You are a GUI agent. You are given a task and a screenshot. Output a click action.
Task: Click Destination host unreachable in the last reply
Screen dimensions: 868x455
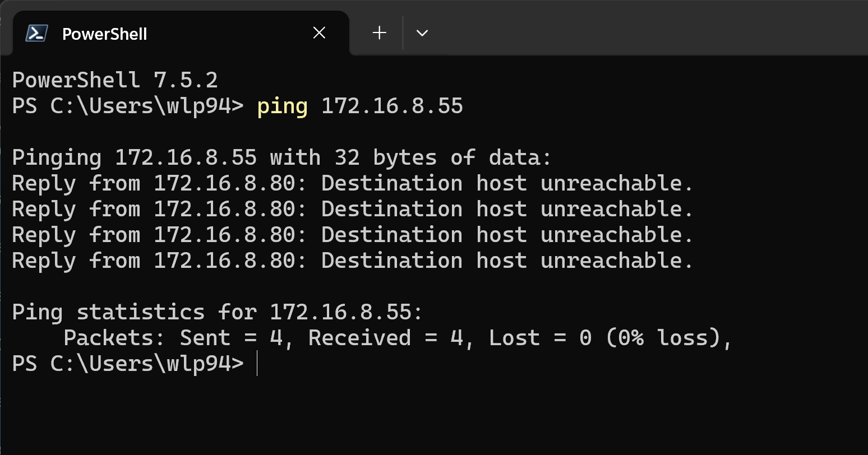507,261
